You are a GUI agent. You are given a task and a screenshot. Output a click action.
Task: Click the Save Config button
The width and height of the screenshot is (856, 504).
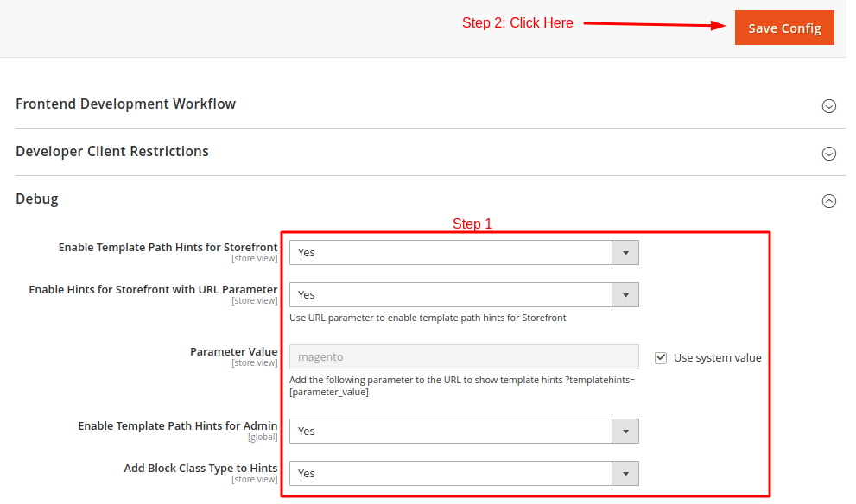click(784, 28)
